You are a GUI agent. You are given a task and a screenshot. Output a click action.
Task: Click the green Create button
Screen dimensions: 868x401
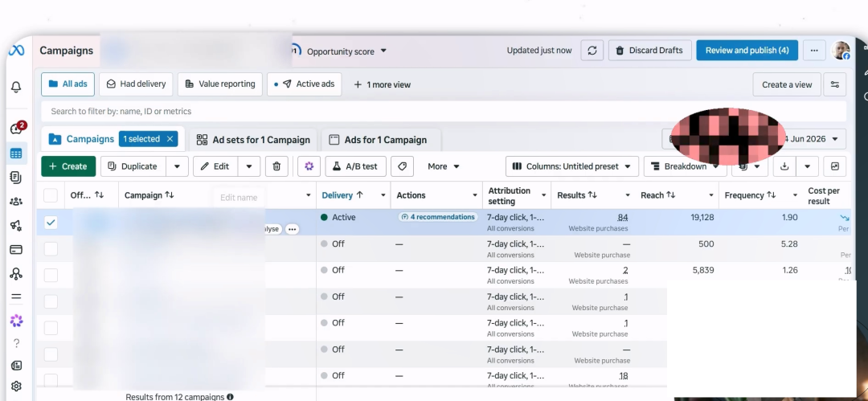[68, 166]
